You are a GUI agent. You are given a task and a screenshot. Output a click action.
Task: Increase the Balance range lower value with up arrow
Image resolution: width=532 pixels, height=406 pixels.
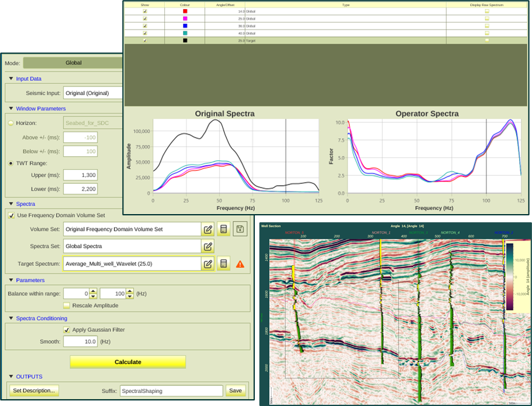(93, 291)
